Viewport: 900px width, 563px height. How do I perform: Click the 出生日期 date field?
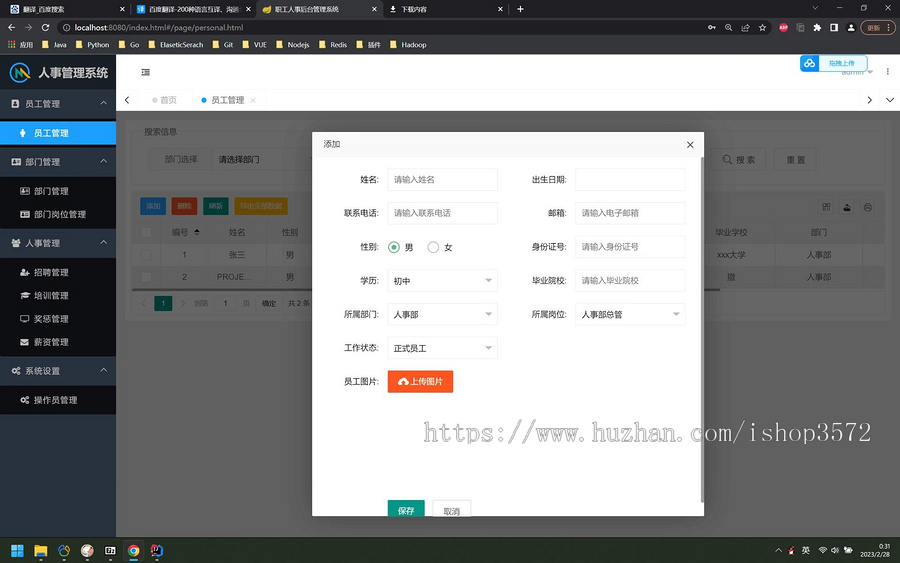pyautogui.click(x=630, y=180)
